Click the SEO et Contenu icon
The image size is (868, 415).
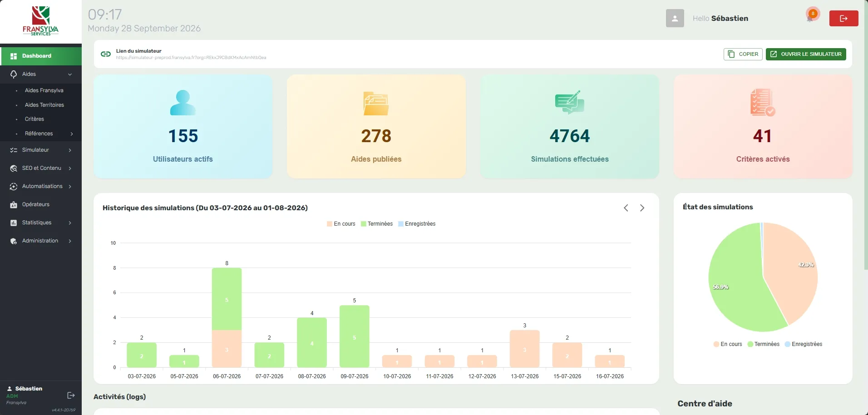14,168
